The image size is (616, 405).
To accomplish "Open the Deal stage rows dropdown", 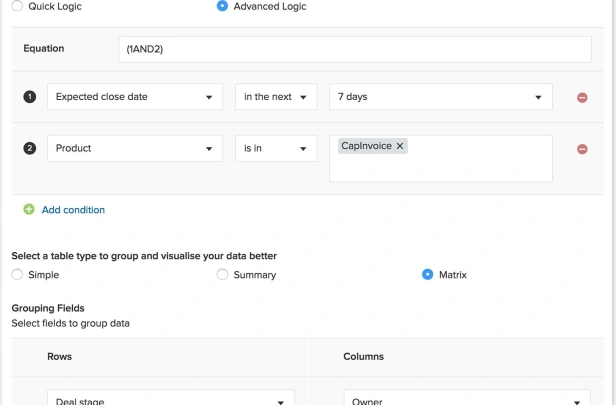I will point(171,398).
